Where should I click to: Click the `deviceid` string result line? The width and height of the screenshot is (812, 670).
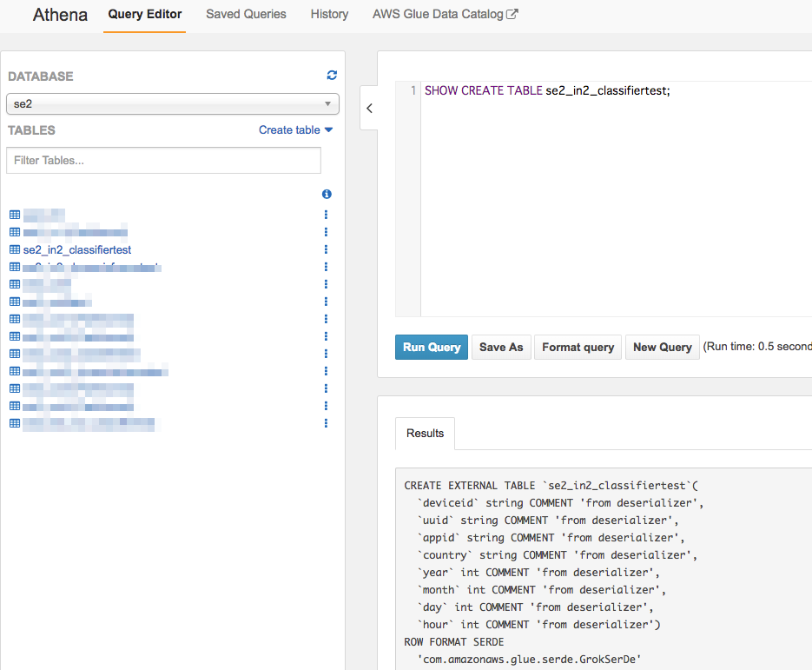coord(560,502)
